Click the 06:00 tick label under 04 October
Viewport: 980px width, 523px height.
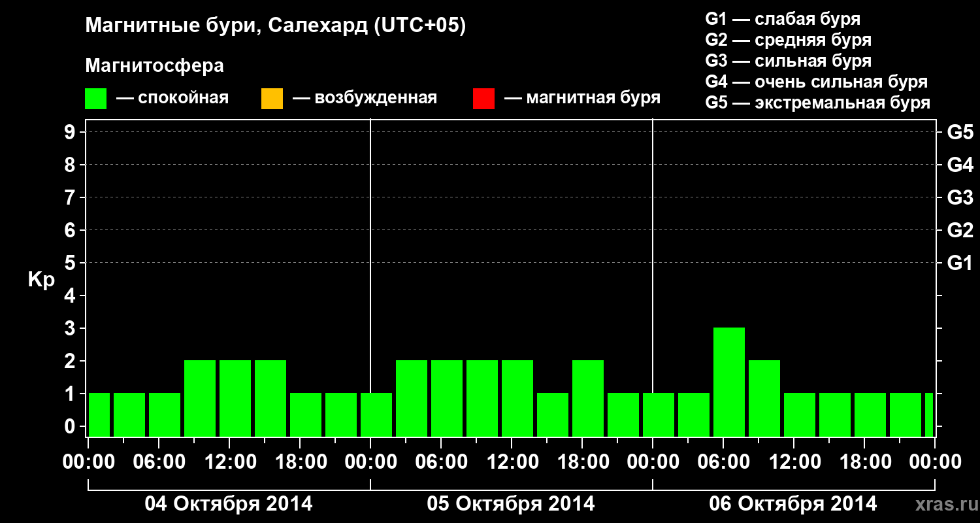click(x=159, y=462)
